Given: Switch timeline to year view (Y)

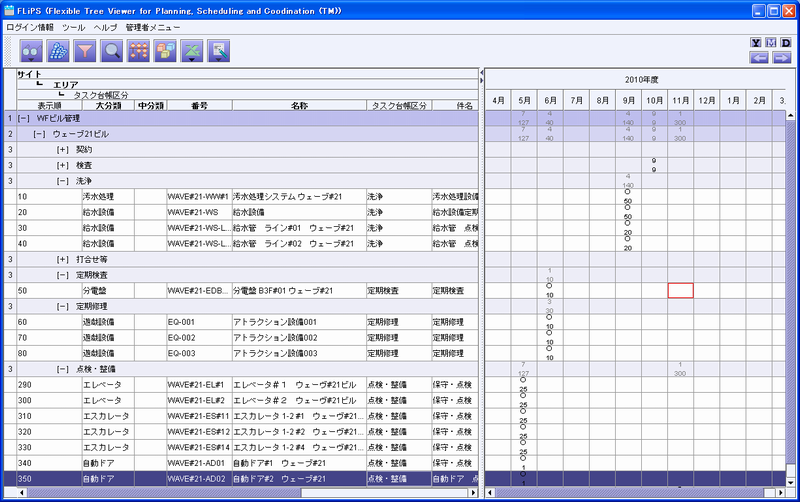Looking at the screenshot, I should pos(756,43).
